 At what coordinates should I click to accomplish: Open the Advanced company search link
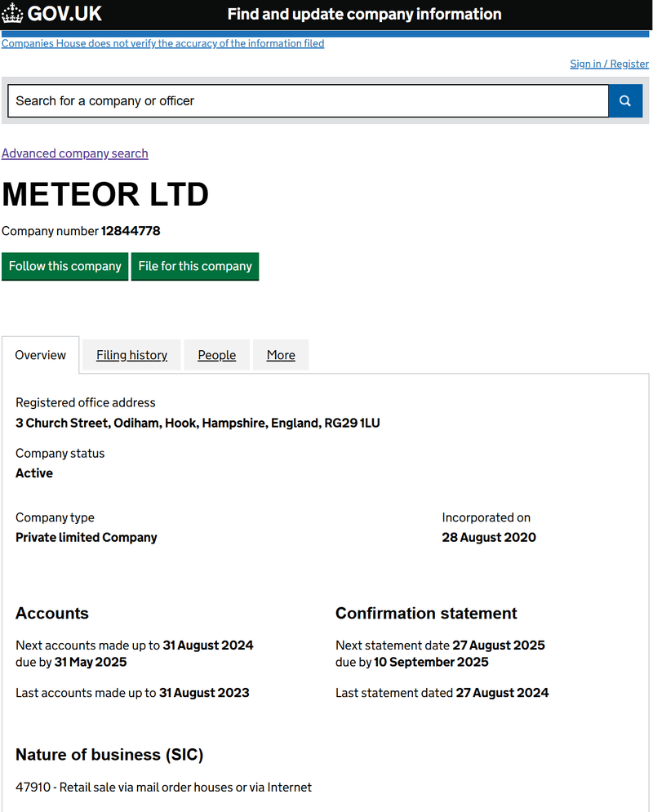[x=75, y=153]
